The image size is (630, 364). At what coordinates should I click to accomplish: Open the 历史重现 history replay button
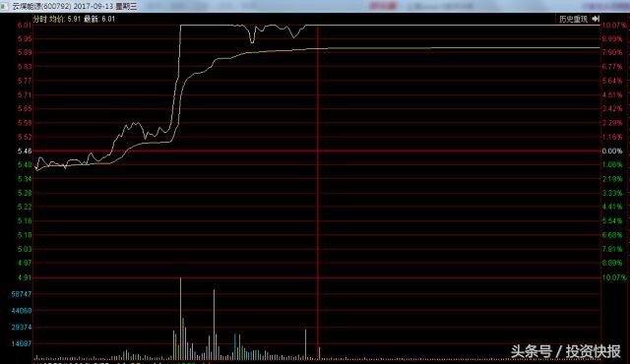click(x=573, y=19)
